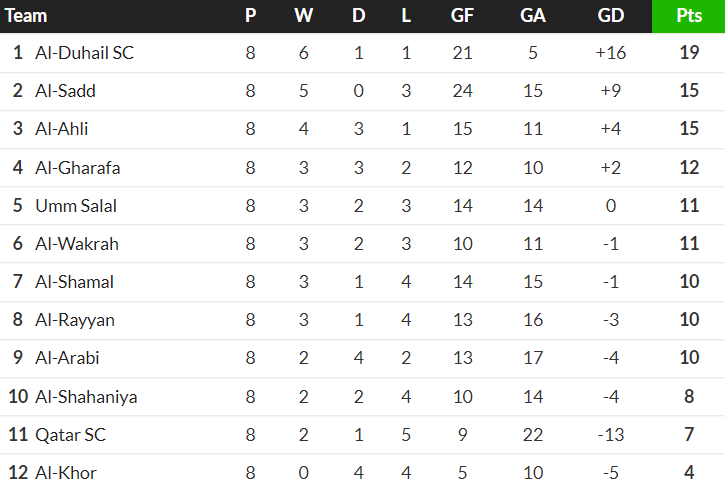This screenshot has width=725, height=503.
Task: Click the W wins column header
Action: point(303,16)
